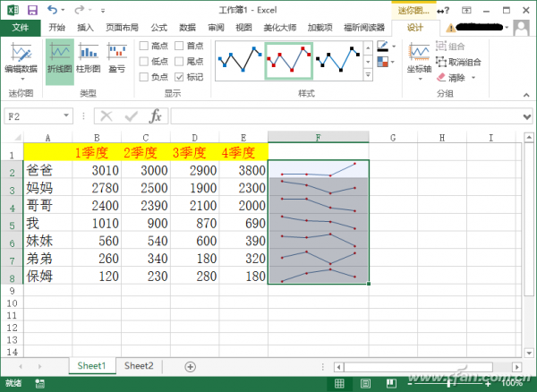Open Edit Data (编辑数据) for sparklines

pos(21,59)
